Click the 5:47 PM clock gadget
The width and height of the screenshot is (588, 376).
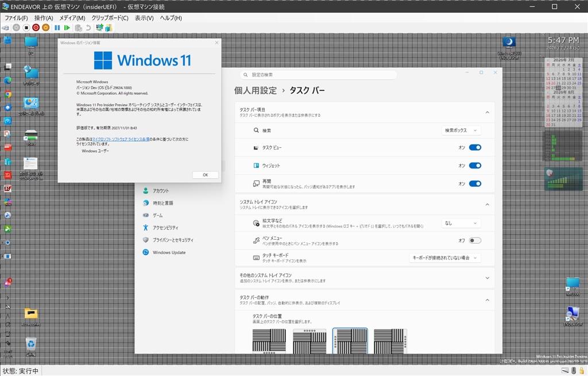(563, 43)
